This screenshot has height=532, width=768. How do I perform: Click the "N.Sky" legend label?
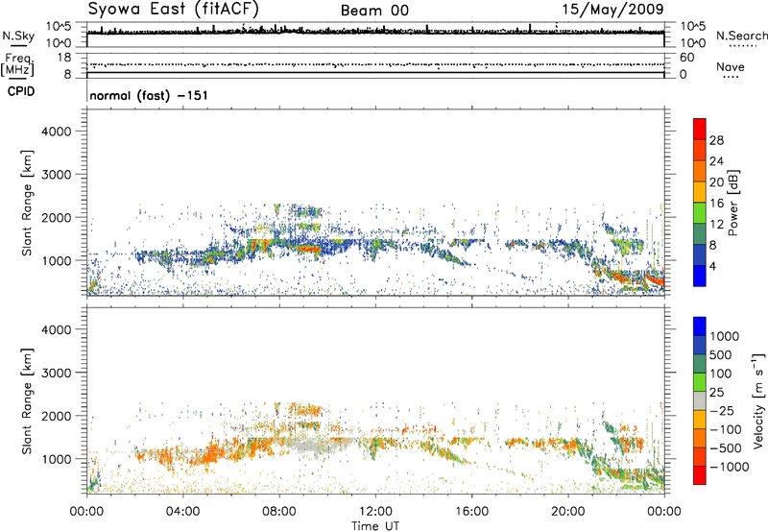(18, 36)
